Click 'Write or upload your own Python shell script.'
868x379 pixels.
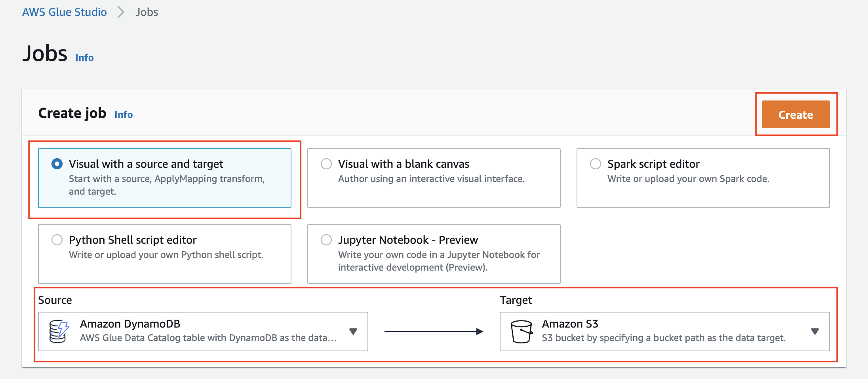coord(166,255)
